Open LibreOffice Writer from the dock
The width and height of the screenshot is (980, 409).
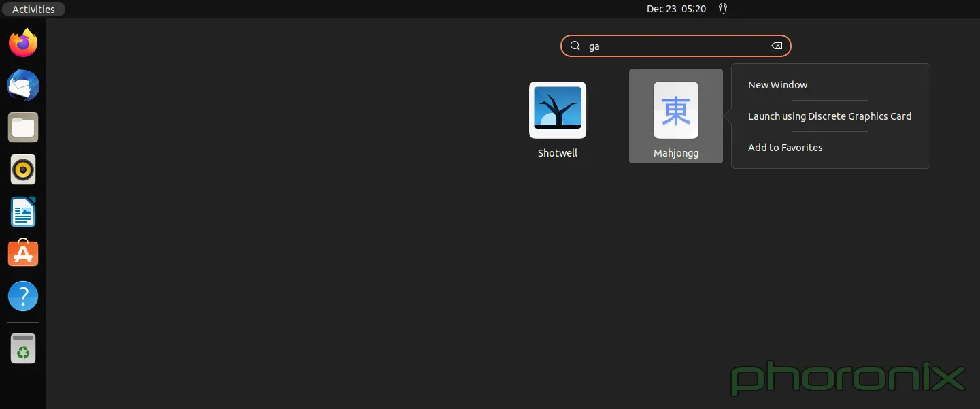[23, 212]
